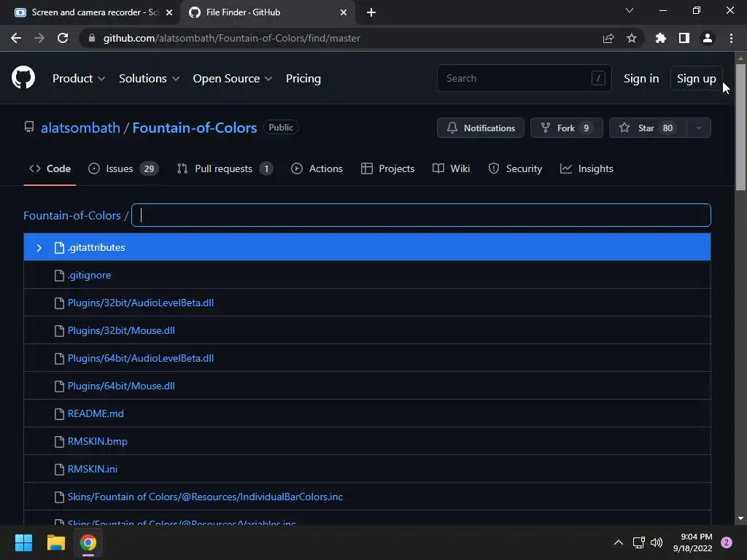This screenshot has height=560, width=747.
Task: Click the file icon next to .gitignore
Action: click(59, 275)
